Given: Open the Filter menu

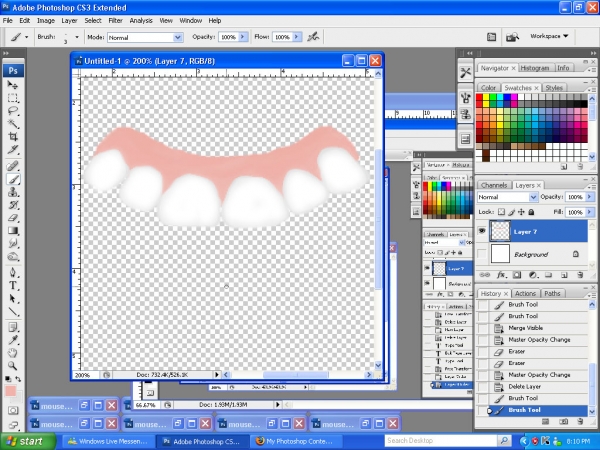Looking at the screenshot, I should [115, 20].
